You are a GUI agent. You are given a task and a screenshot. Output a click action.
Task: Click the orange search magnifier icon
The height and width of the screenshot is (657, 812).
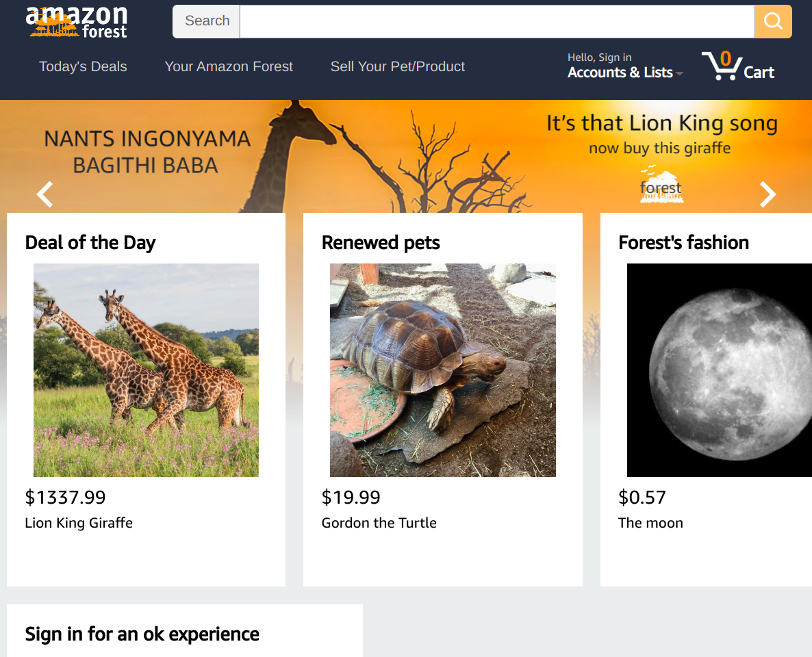point(773,21)
